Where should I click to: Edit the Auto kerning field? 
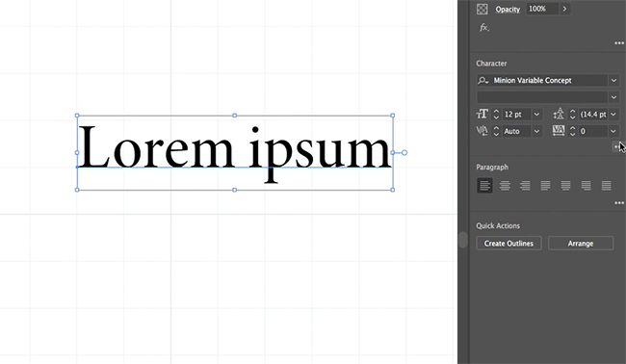click(x=516, y=131)
